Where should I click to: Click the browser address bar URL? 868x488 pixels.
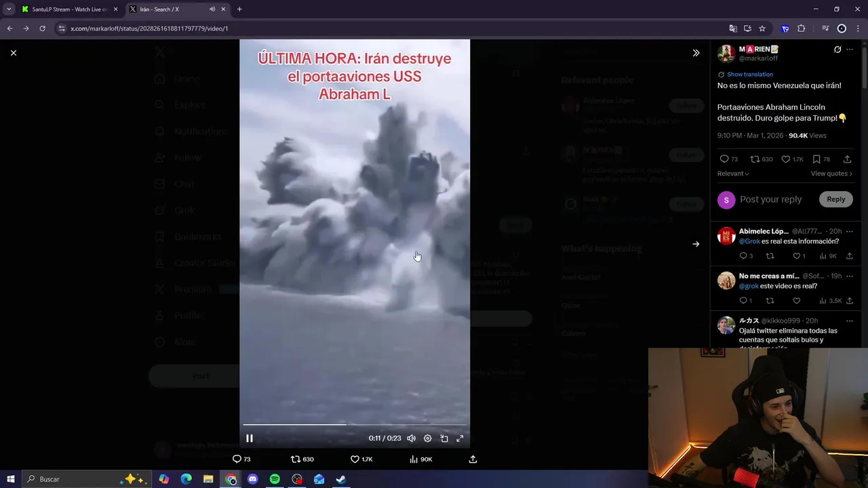149,28
